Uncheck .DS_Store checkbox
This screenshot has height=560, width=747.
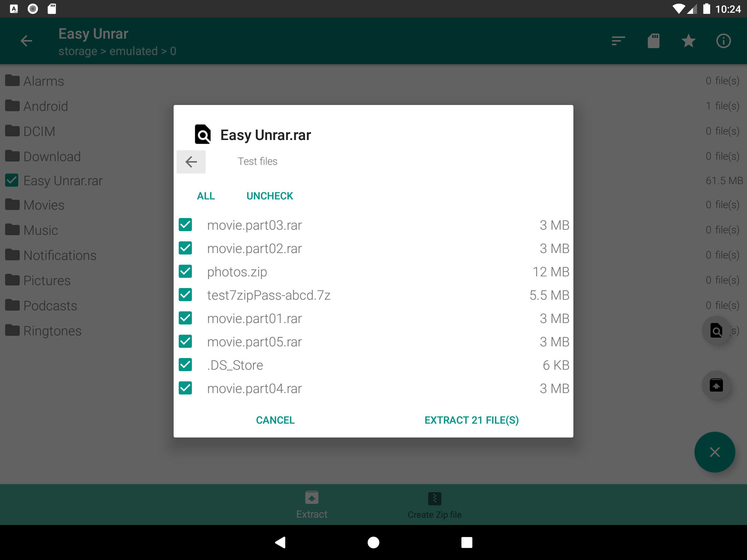coord(185,365)
